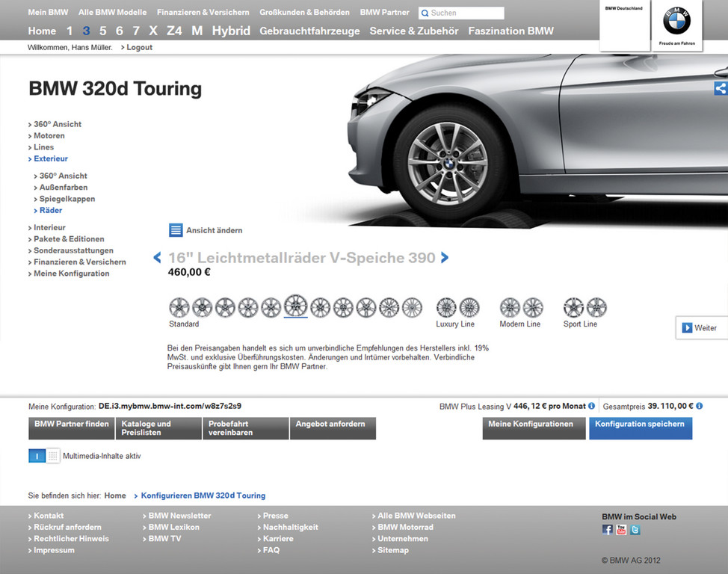Select the first Standard wheel thumbnail
This screenshot has height=574, width=728.
pos(179,307)
